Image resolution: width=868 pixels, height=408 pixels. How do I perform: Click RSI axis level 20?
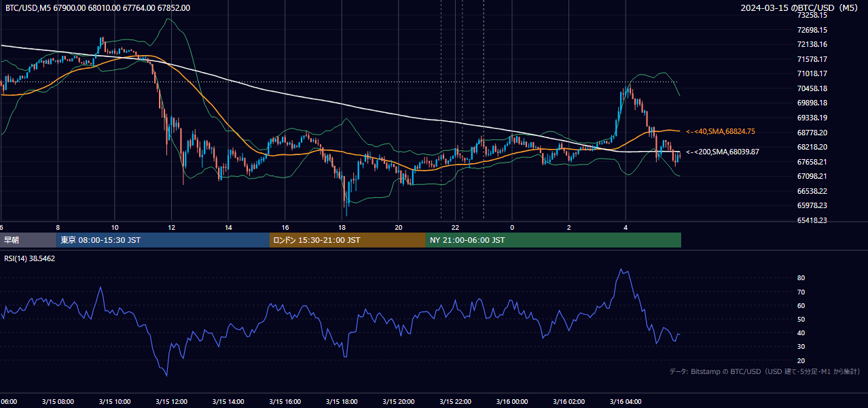tap(801, 360)
